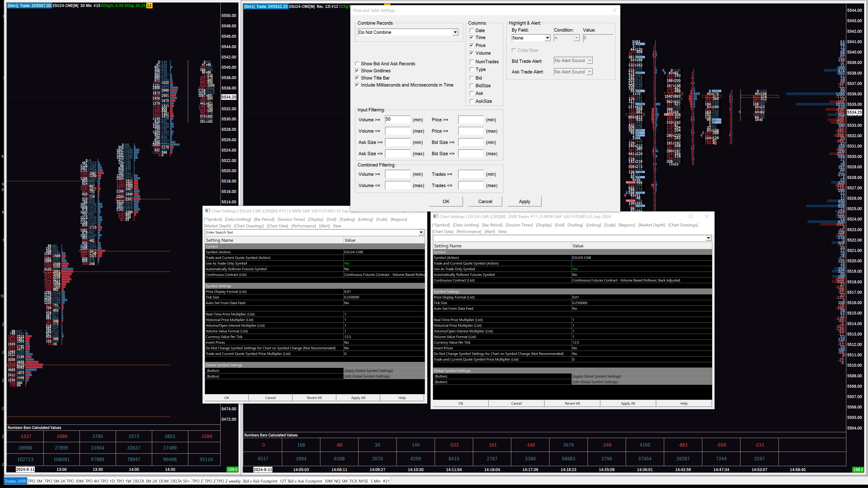Switch to the DOM chartbook tab

[163, 481]
